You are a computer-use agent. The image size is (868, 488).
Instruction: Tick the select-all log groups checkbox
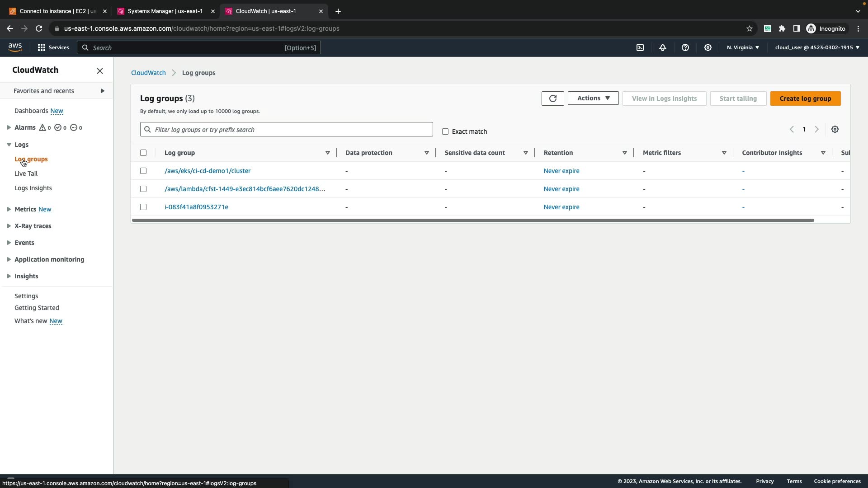(x=143, y=153)
